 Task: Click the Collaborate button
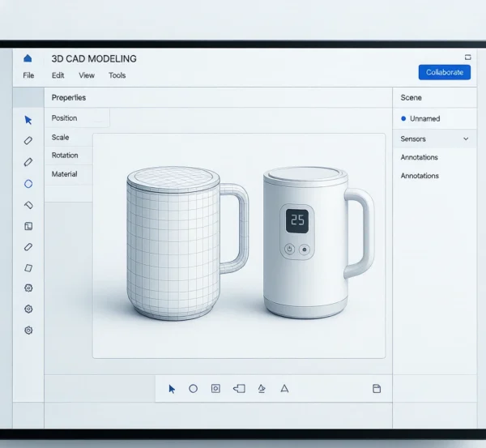click(x=445, y=72)
